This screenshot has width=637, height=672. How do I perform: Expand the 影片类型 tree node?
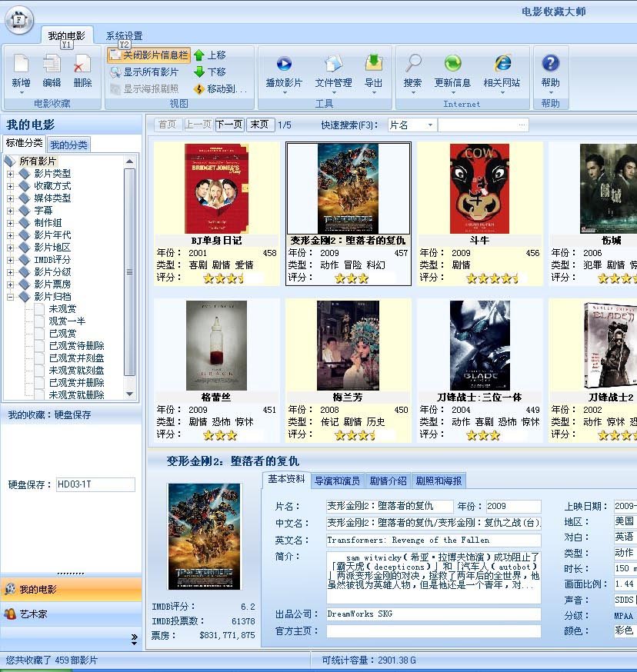pyautogui.click(x=11, y=174)
